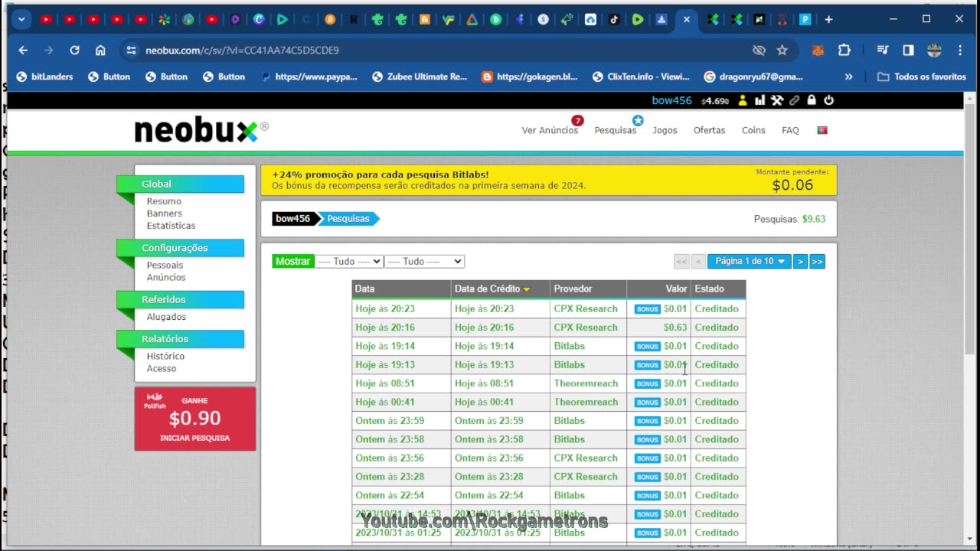This screenshot has height=551, width=980.
Task: Click the gray chain link icon
Action: (x=795, y=100)
